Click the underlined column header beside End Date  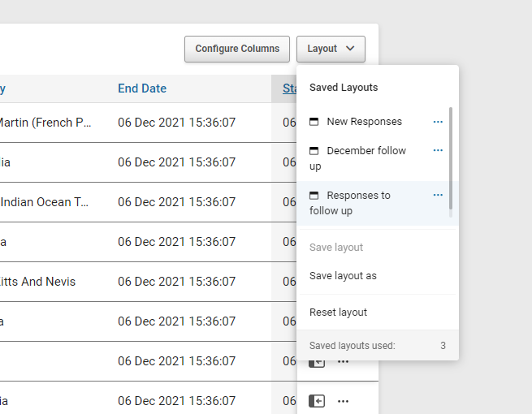289,88
